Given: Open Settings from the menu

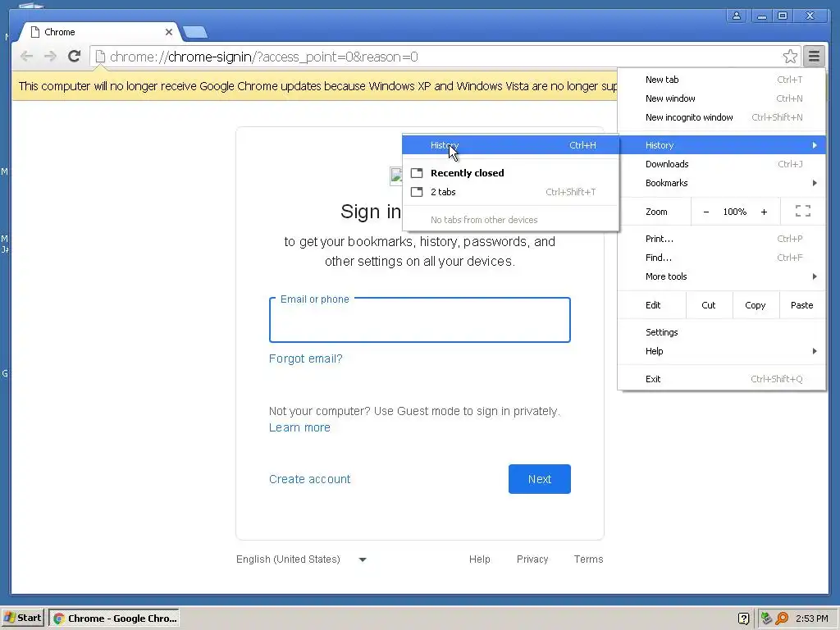Looking at the screenshot, I should click(721, 332).
